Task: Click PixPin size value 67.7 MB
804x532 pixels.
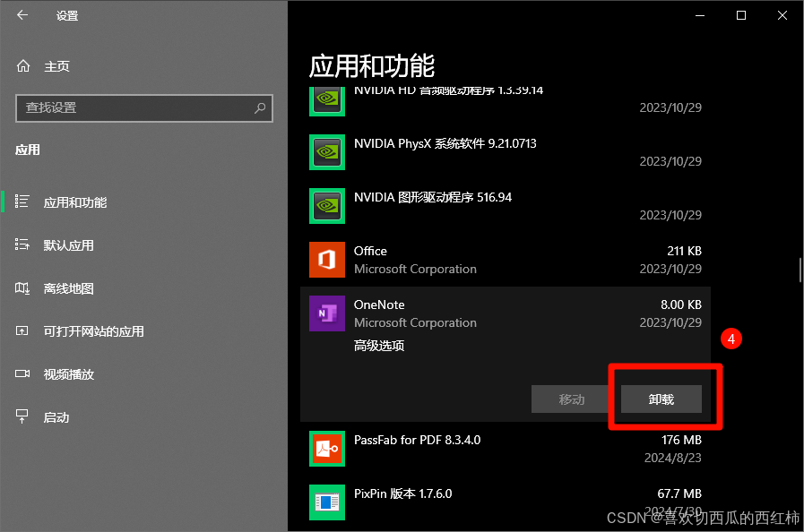Action: point(679,494)
